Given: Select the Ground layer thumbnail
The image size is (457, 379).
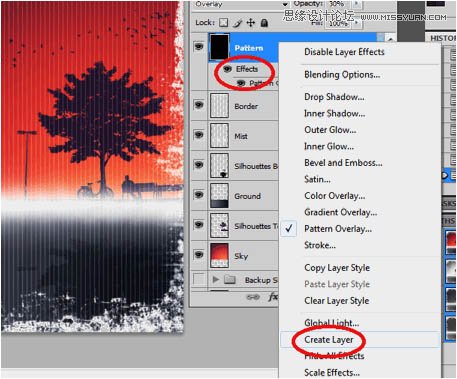Looking at the screenshot, I should (x=219, y=195).
